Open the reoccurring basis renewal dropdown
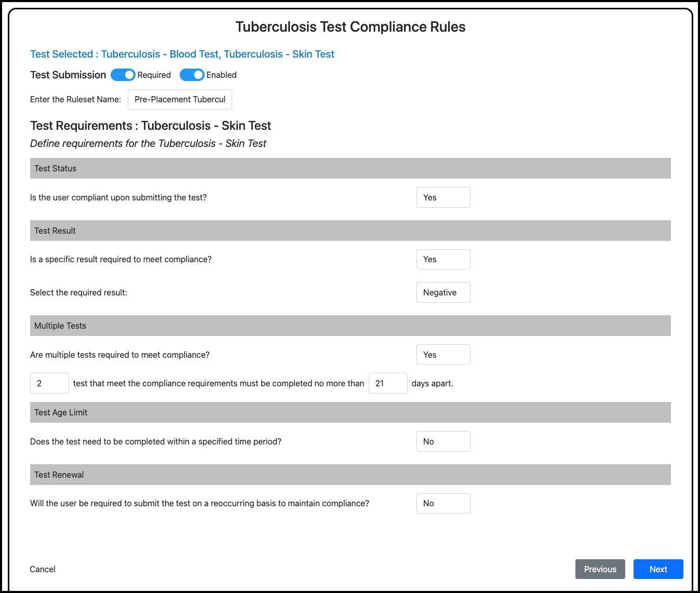The height and width of the screenshot is (593, 700). tap(443, 504)
